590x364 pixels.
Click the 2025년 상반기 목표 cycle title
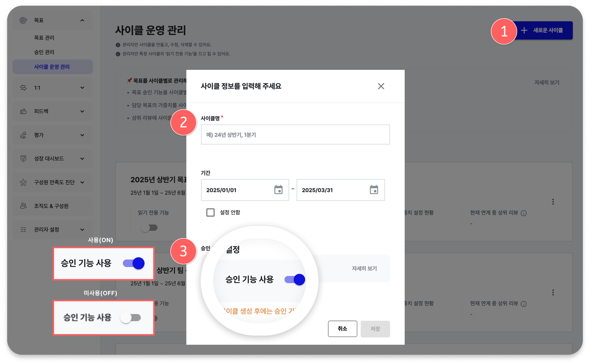click(158, 179)
